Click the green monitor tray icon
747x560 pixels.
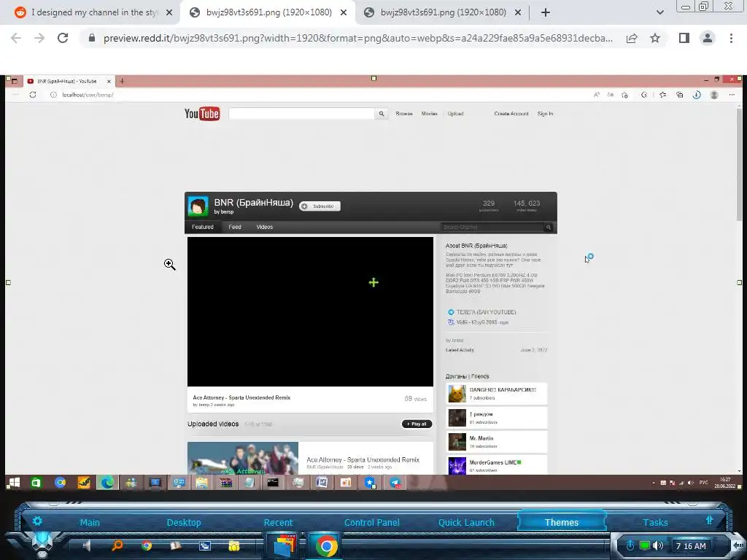(x=645, y=545)
